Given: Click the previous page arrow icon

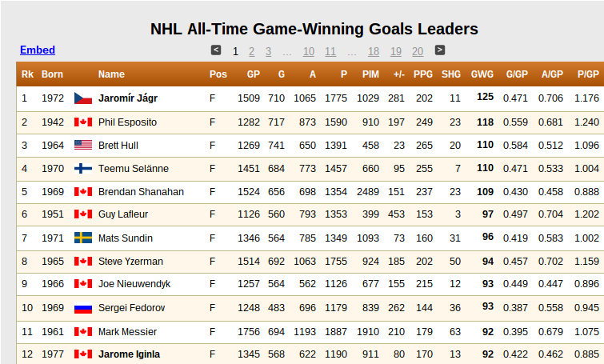Looking at the screenshot, I should coord(216,50).
